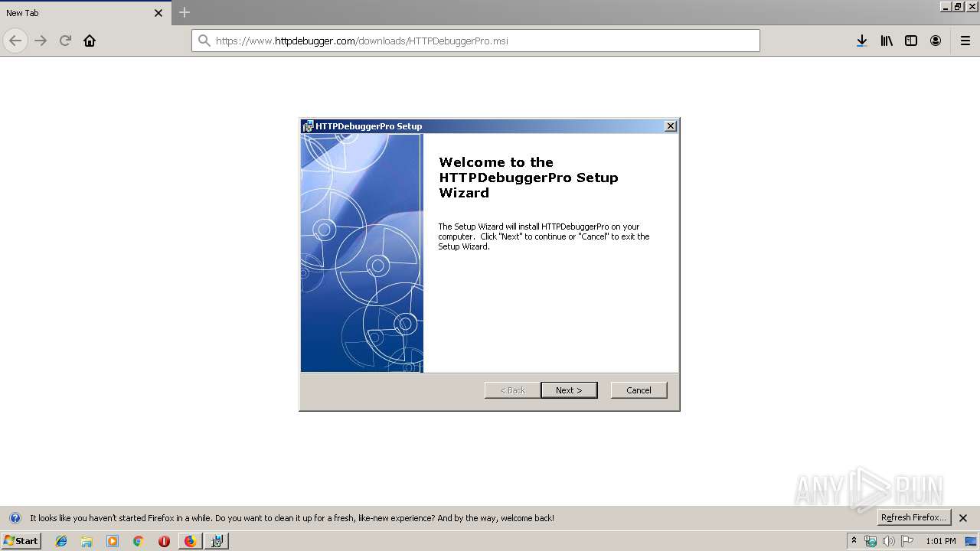Open the volume tray icon
980x551 pixels.
[889, 541]
